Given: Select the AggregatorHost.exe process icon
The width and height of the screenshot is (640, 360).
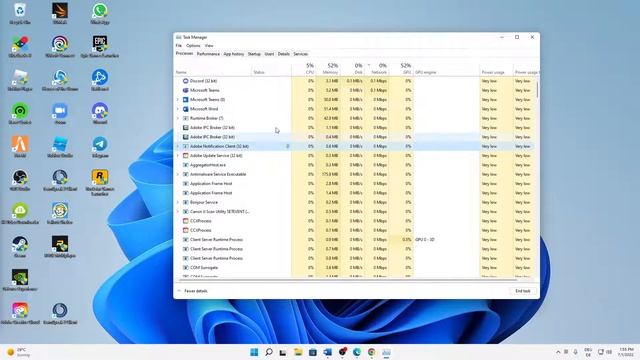Looking at the screenshot, I should 185,165.
